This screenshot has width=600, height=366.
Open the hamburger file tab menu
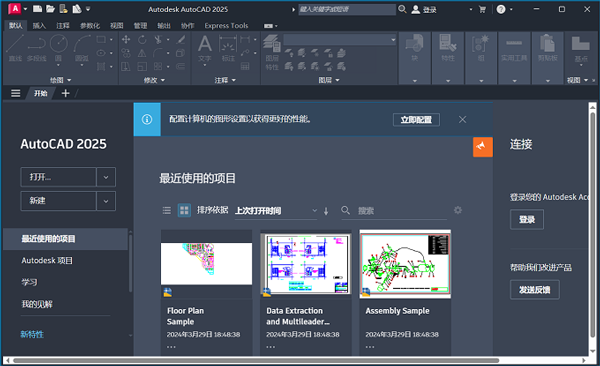(15, 93)
